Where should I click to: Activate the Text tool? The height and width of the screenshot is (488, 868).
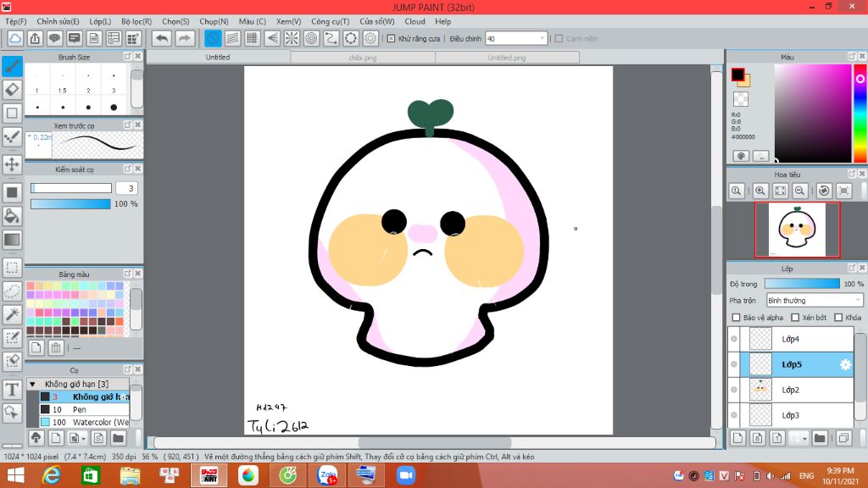click(x=12, y=390)
